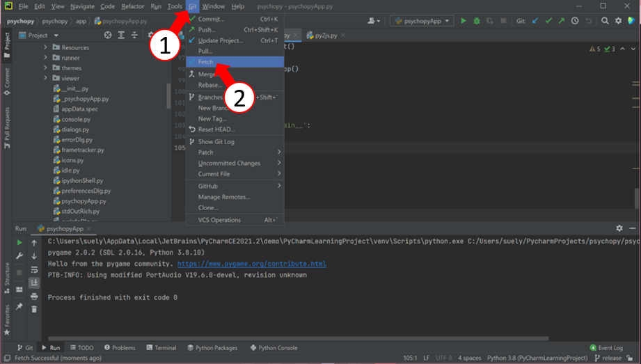Close the psychopyApp Run tab
This screenshot has width=641, height=364.
[89, 228]
